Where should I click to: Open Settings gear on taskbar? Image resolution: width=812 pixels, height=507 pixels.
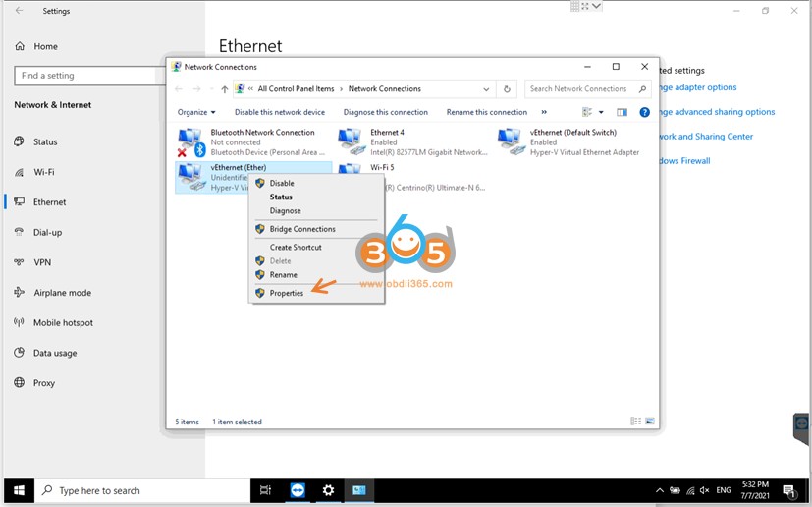point(328,490)
